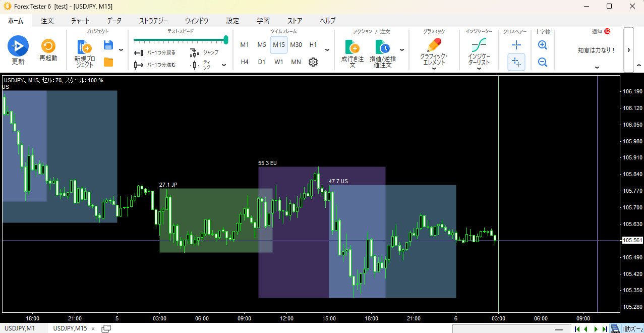Close the USDJPY,M15 chart tab
Viewport: 644px width, 333px height.
[x=93, y=328]
